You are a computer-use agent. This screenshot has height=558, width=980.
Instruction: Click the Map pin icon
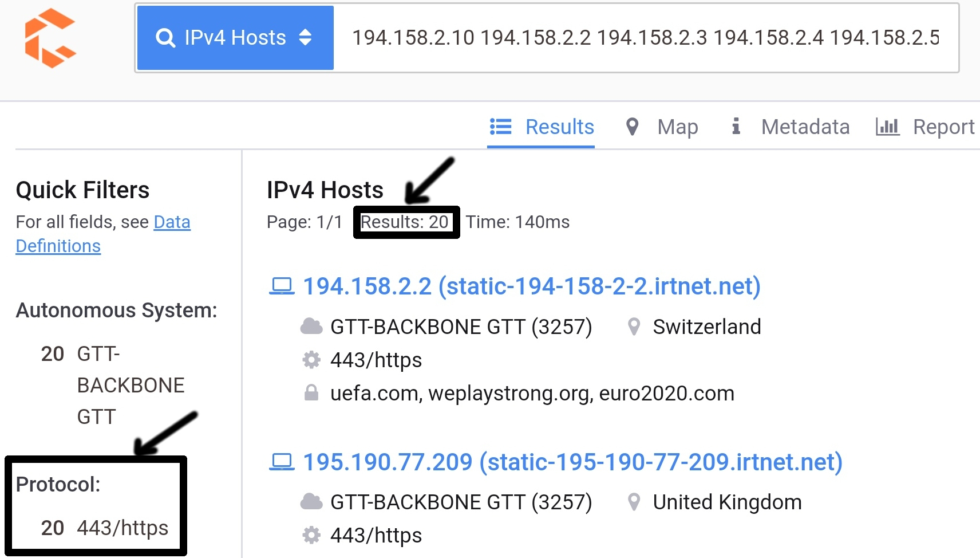pos(632,127)
